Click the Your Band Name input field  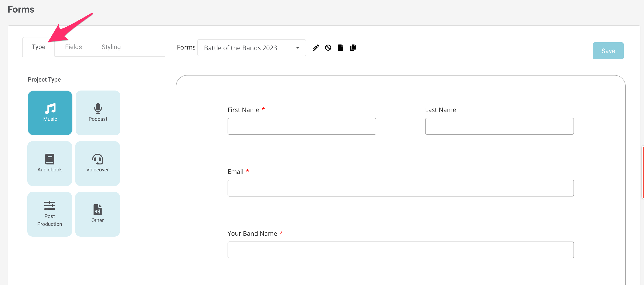[x=400, y=250]
